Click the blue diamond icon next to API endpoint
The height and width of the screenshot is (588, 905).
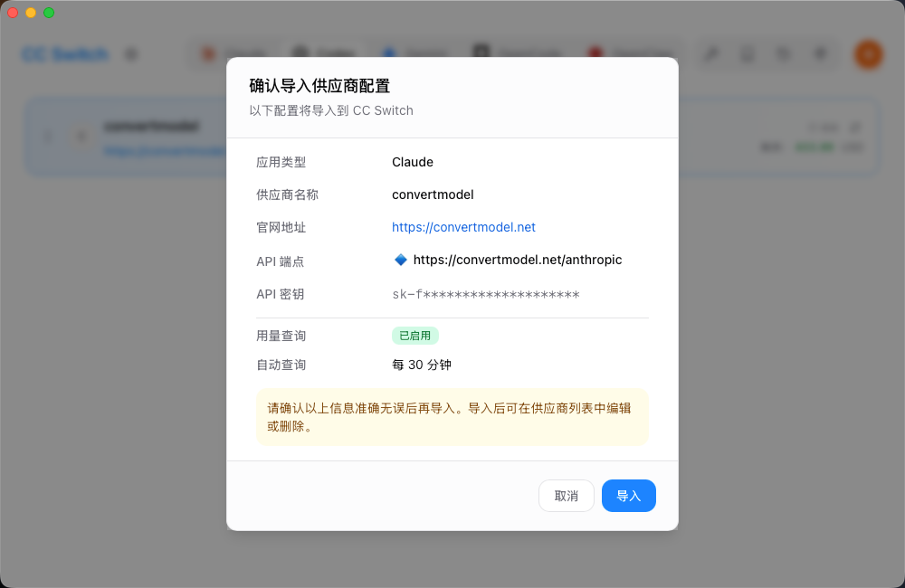[x=400, y=260]
